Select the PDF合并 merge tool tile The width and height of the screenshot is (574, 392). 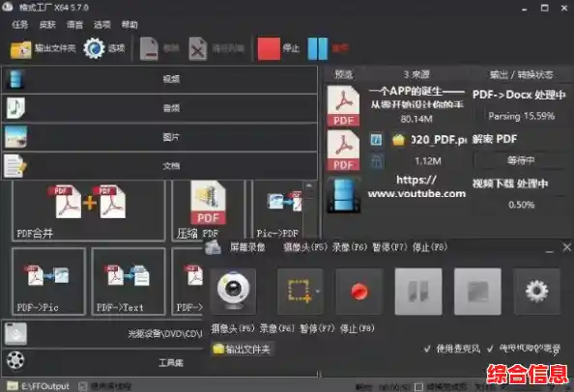click(88, 211)
